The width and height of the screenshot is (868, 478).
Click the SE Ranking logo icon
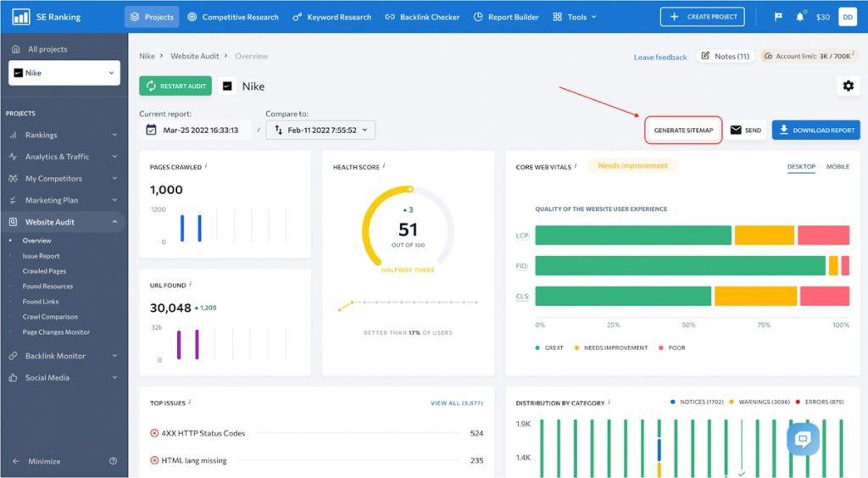click(21, 17)
